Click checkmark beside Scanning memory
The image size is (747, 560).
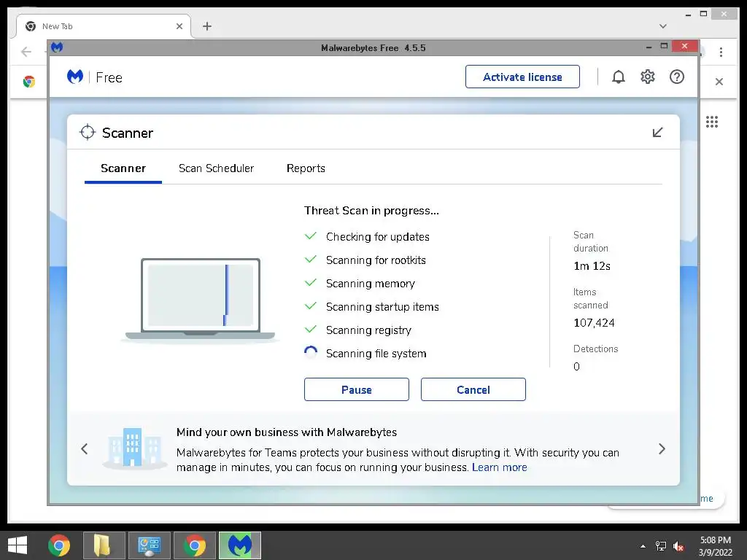point(311,283)
